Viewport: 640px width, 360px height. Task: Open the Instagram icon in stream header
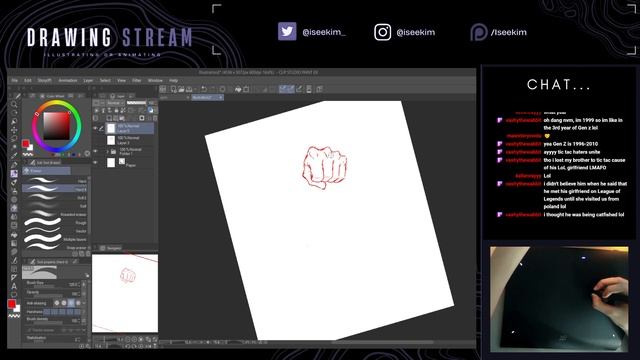(382, 32)
